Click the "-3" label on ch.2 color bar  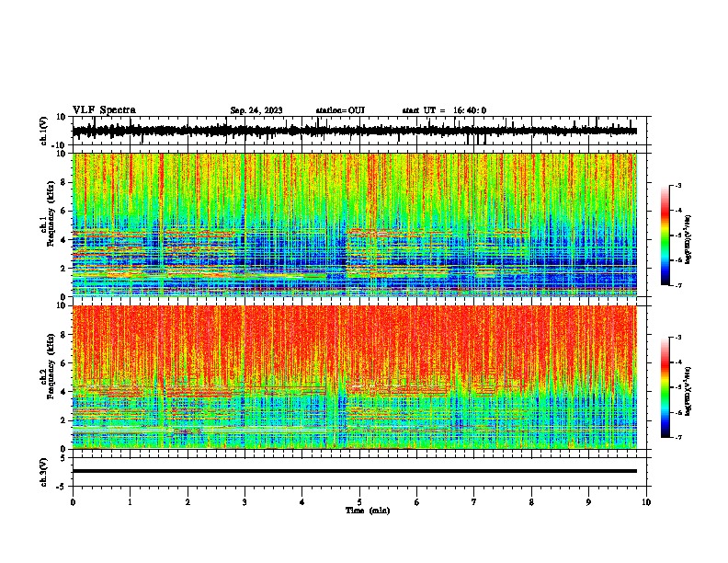pyautogui.click(x=677, y=338)
